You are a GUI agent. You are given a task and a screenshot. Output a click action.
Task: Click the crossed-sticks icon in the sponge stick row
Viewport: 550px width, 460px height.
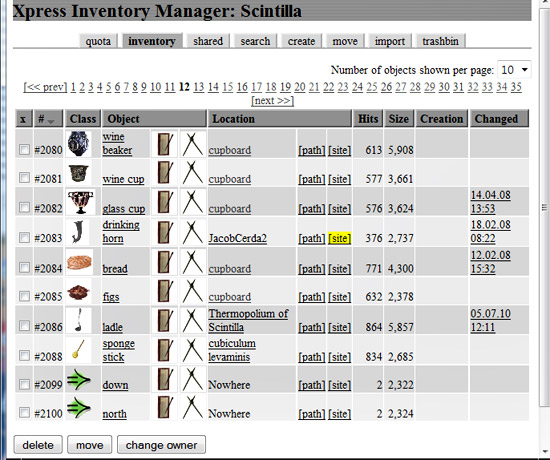(193, 350)
